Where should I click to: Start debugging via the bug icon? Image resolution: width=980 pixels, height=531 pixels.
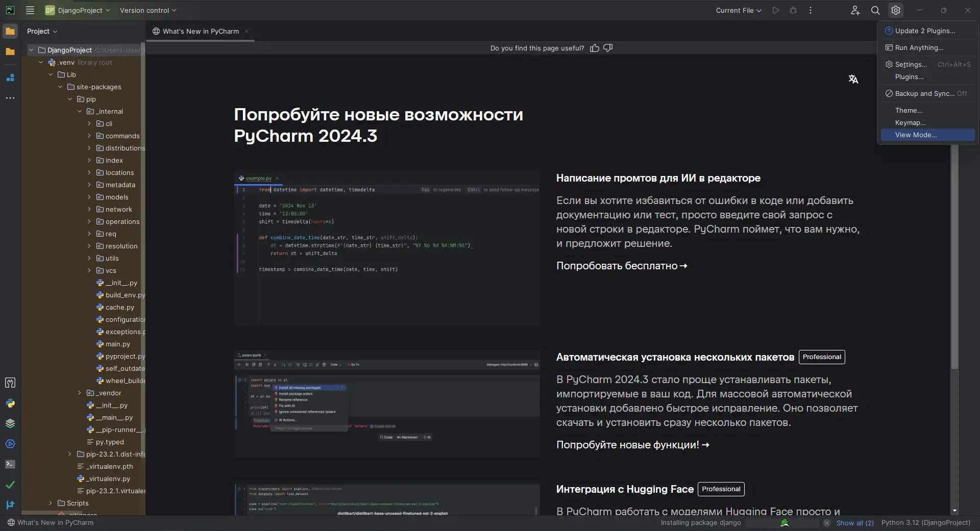[793, 10]
